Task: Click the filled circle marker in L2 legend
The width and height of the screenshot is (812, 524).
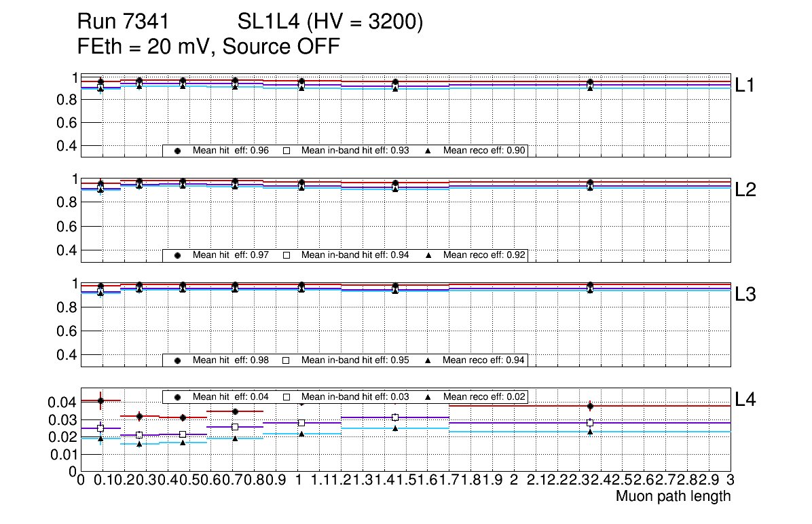Action: point(178,255)
